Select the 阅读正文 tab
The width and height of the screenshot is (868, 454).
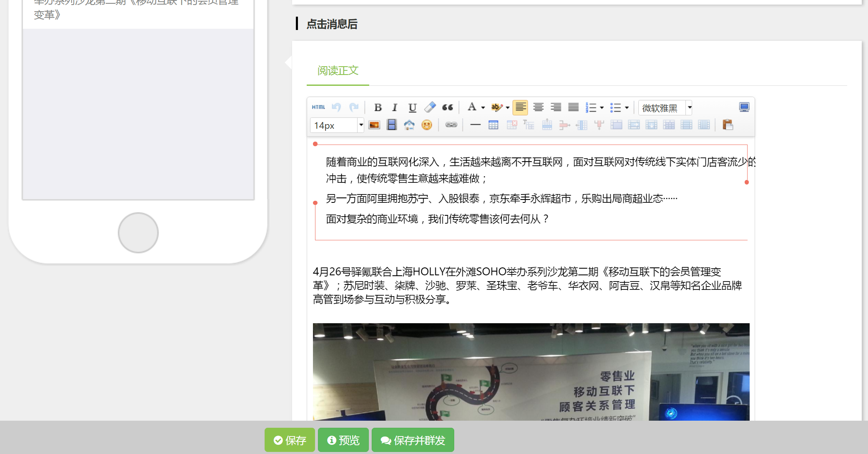click(338, 71)
